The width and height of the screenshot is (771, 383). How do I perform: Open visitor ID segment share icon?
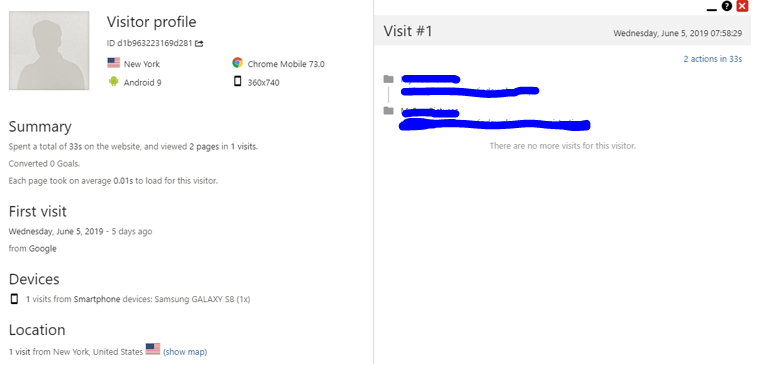(199, 43)
